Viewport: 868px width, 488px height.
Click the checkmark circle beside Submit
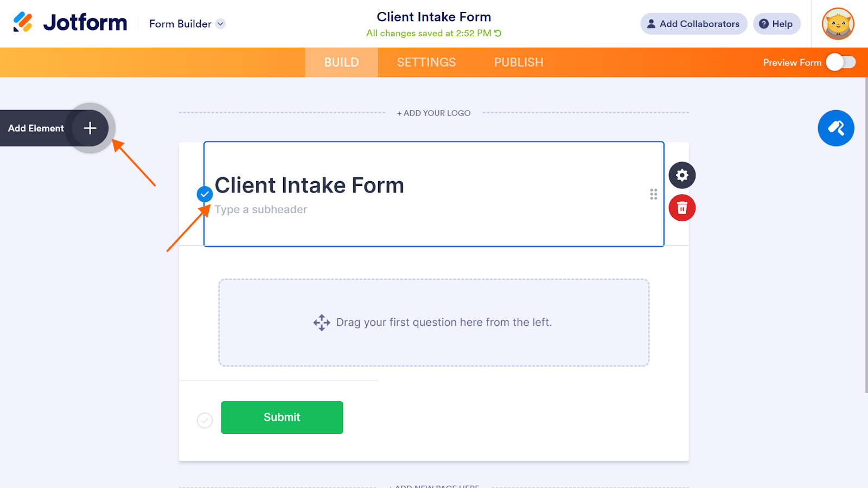point(205,420)
